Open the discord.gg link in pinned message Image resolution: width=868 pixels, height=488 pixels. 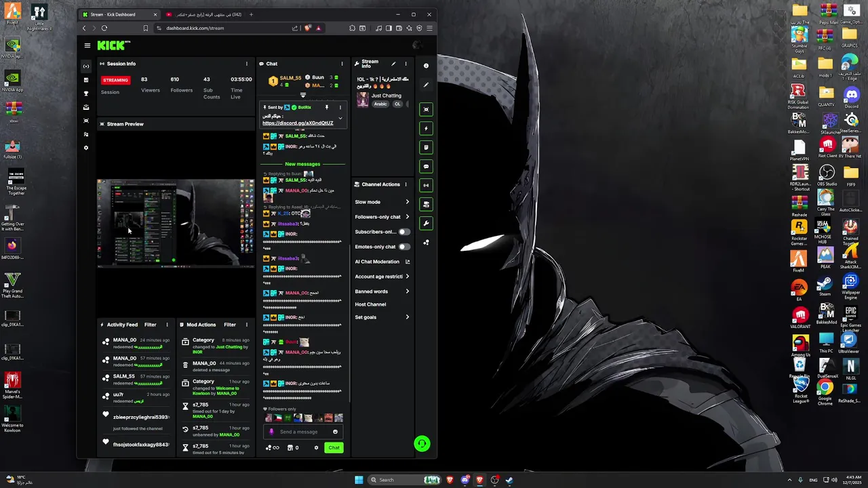[x=298, y=123]
